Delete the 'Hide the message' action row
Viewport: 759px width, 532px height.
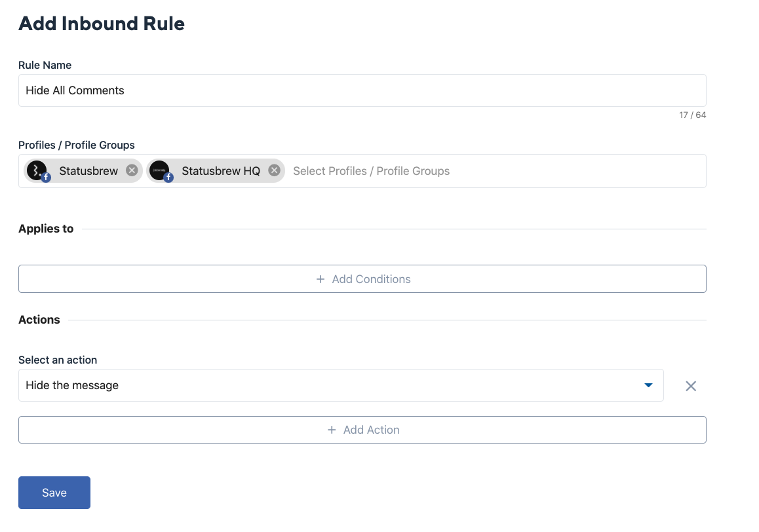tap(690, 386)
